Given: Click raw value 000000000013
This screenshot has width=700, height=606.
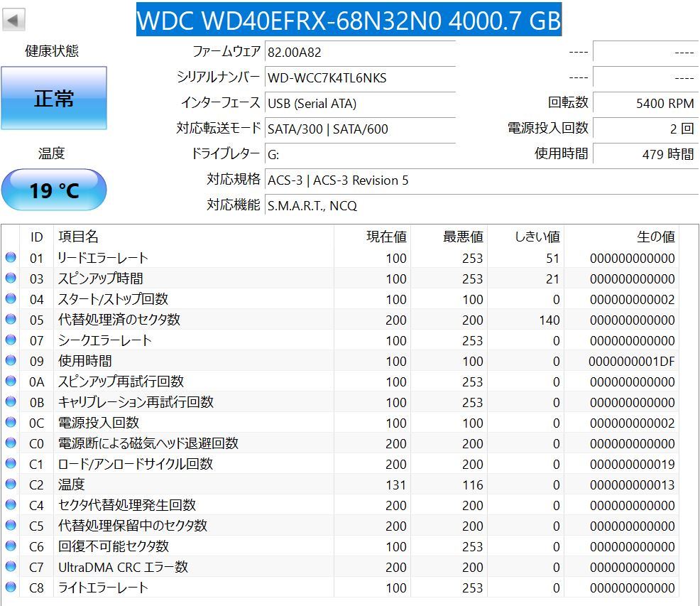Looking at the screenshot, I should point(632,485).
